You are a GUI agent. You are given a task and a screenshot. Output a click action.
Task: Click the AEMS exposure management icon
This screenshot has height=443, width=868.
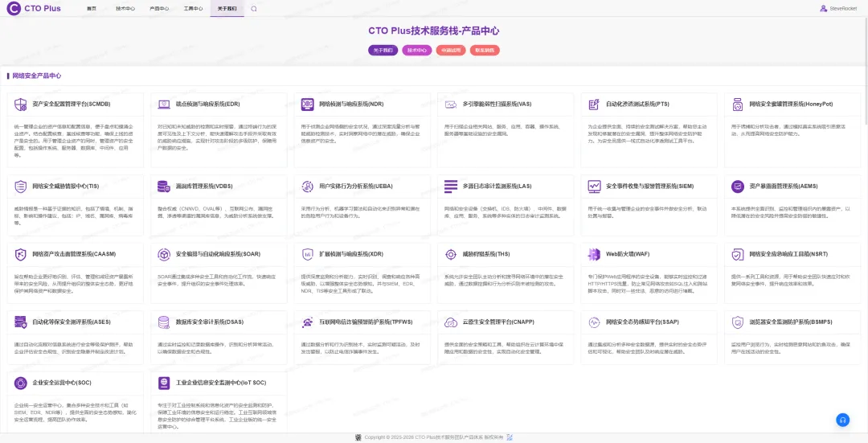[x=737, y=187]
